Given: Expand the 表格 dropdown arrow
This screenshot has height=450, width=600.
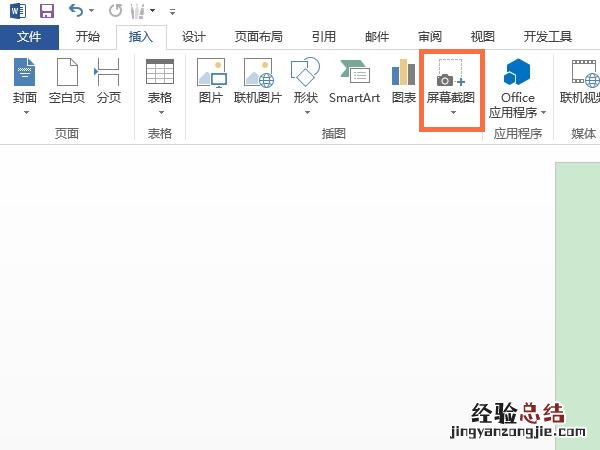Looking at the screenshot, I should tap(161, 112).
